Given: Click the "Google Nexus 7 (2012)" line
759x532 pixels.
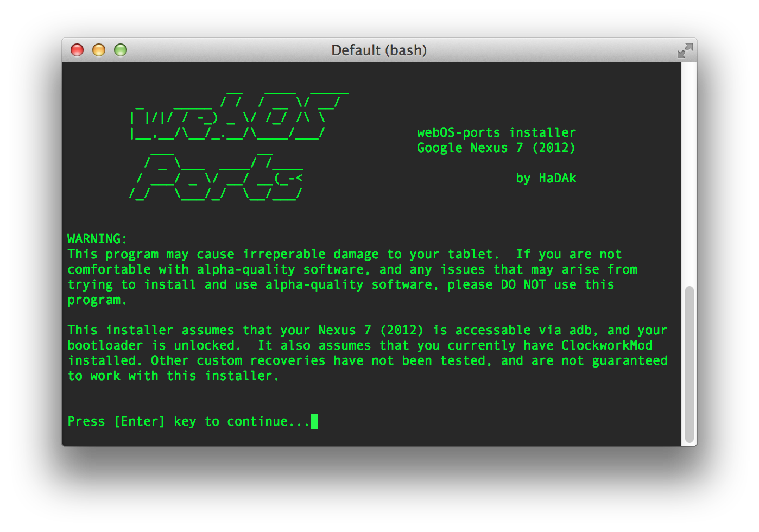Looking at the screenshot, I should coord(496,148).
